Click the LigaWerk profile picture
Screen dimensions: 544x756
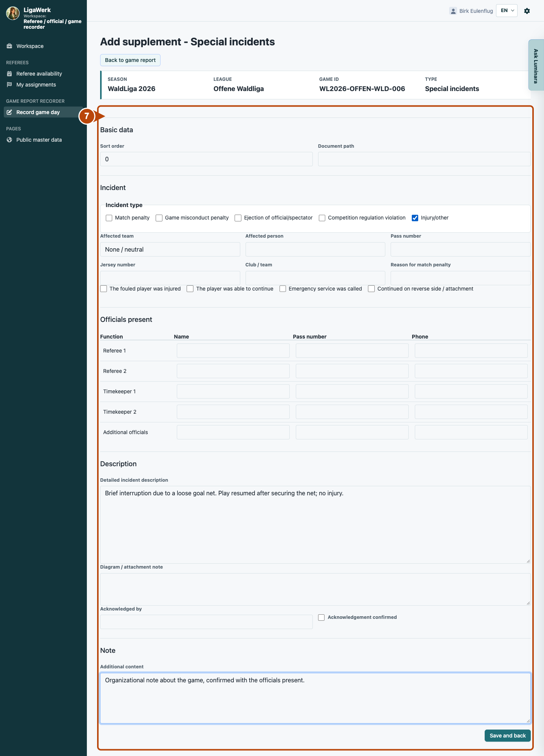click(x=13, y=13)
